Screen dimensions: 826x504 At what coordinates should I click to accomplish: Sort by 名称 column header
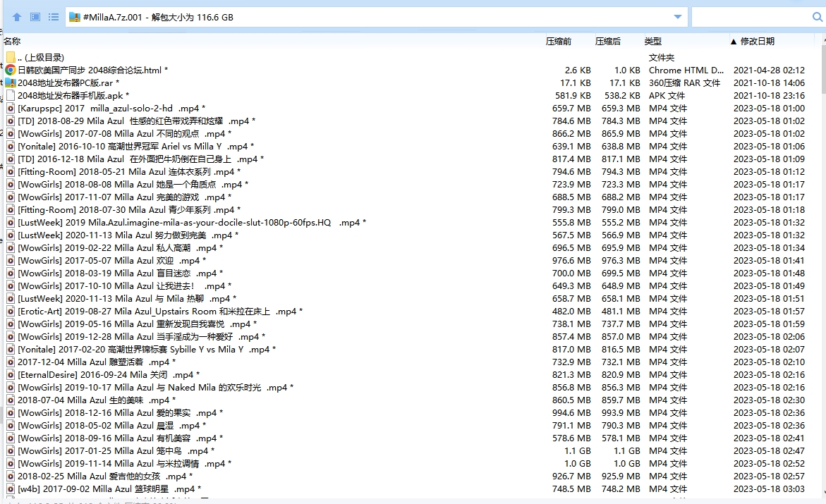12,41
